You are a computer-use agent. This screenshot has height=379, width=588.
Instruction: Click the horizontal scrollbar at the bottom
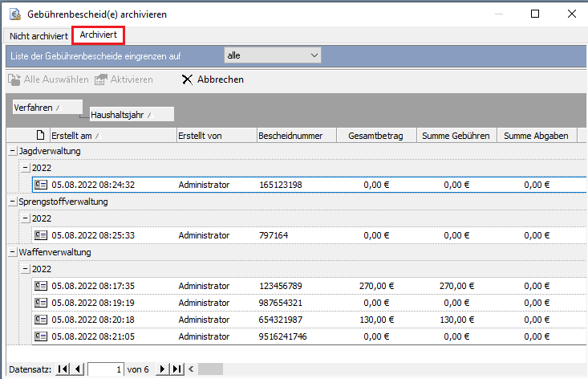tap(210, 369)
